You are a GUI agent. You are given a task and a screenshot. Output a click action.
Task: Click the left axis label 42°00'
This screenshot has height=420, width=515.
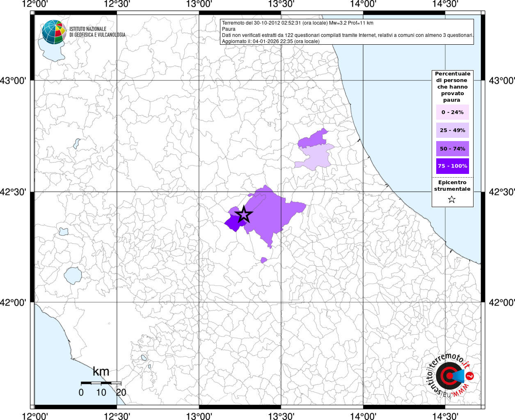[x=13, y=303]
